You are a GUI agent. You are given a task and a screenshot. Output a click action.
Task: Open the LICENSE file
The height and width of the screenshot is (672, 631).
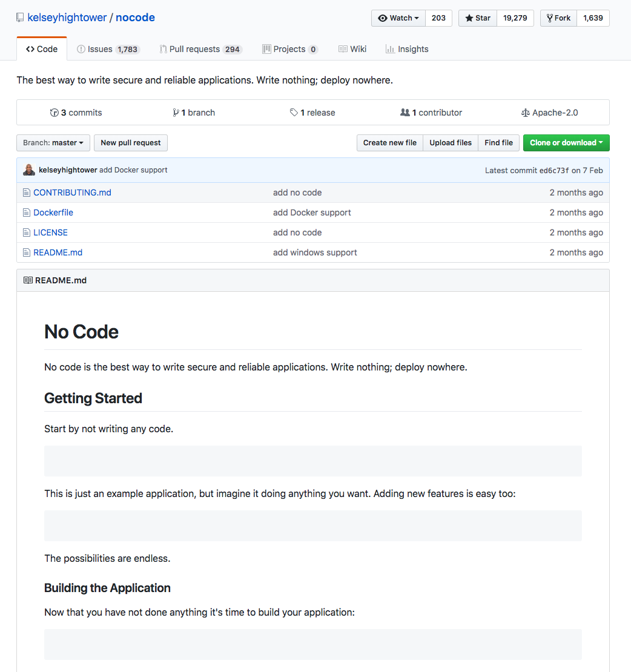point(51,232)
